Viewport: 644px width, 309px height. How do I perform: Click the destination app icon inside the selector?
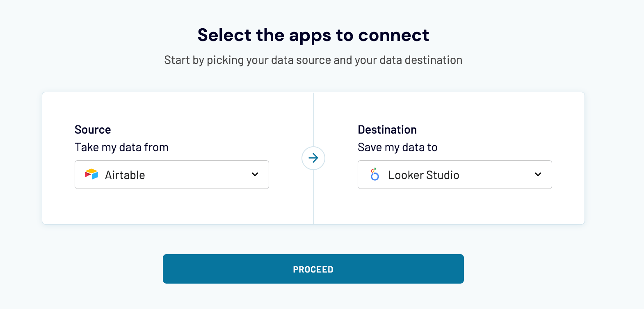tap(374, 175)
